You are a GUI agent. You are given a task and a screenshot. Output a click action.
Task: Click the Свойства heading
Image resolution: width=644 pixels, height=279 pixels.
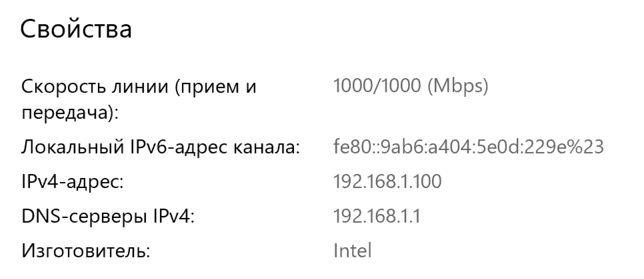pos(76,29)
